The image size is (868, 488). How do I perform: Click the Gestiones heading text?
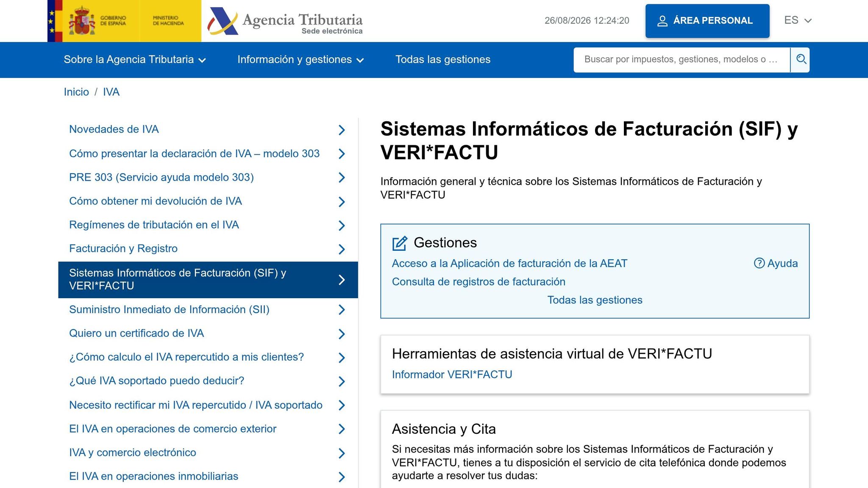pyautogui.click(x=445, y=243)
